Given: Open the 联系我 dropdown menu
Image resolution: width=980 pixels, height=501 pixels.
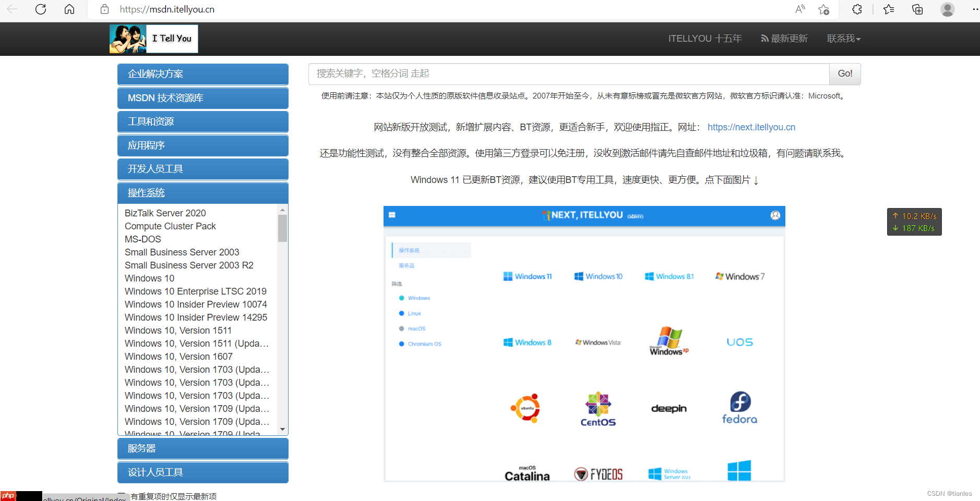Looking at the screenshot, I should click(x=844, y=39).
